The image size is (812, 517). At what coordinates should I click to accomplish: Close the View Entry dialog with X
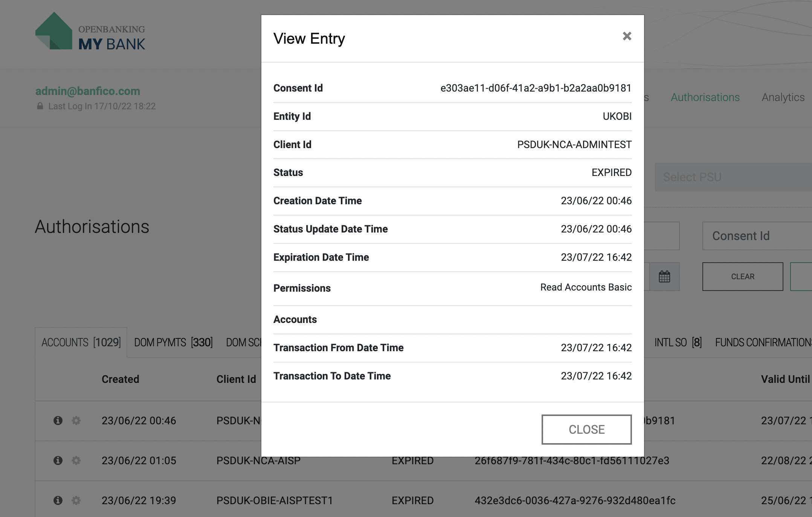tap(627, 36)
